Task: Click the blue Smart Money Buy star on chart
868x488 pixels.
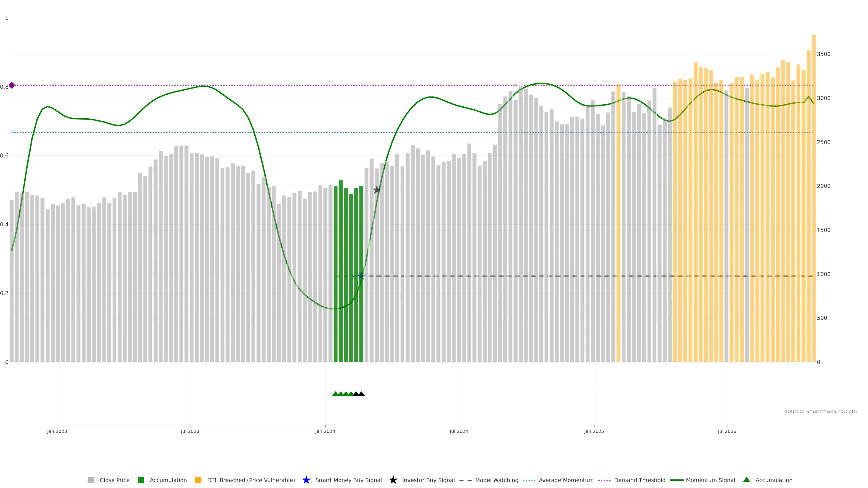Action: [x=361, y=276]
